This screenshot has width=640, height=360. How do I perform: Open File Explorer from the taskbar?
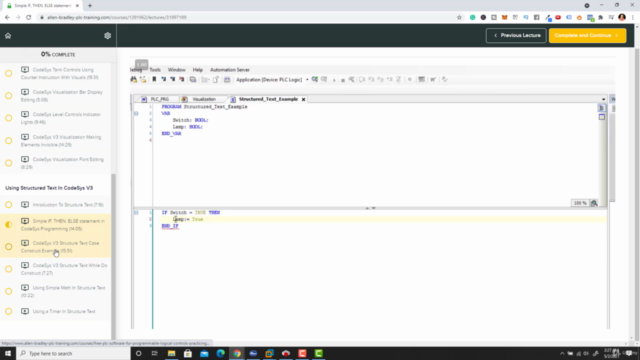tap(171, 353)
